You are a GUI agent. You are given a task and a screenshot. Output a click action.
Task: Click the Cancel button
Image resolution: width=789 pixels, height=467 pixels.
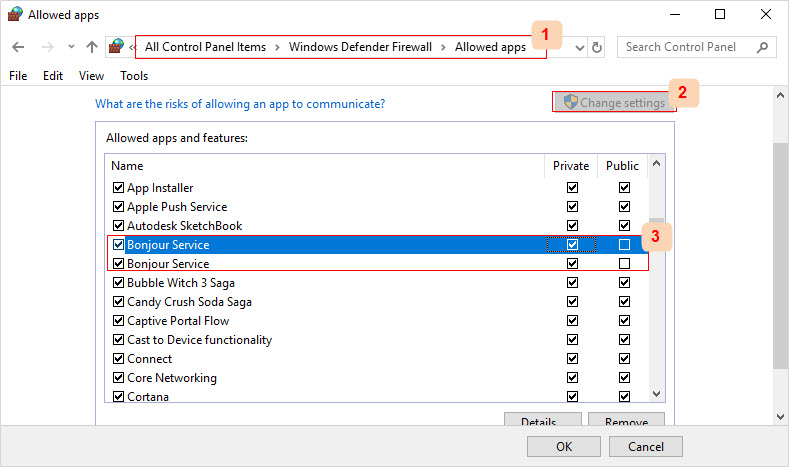[646, 446]
